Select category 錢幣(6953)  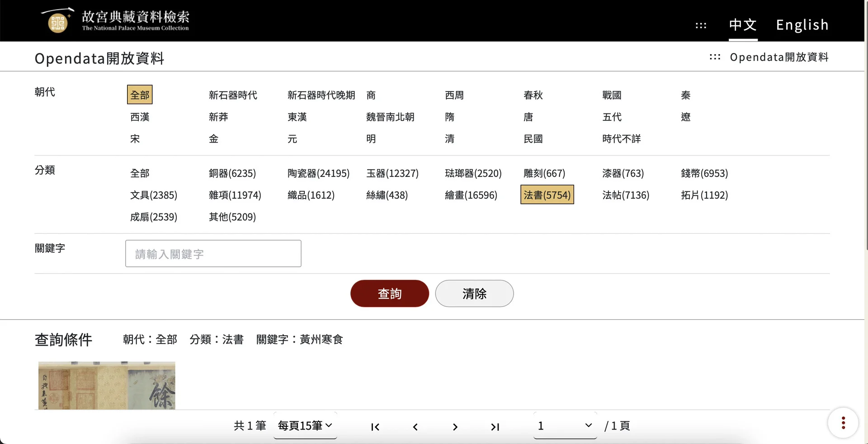click(x=704, y=173)
